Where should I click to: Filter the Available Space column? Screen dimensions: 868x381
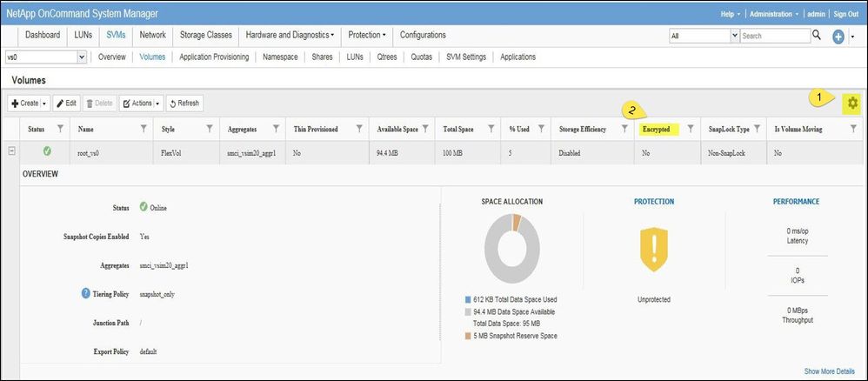[x=425, y=129]
